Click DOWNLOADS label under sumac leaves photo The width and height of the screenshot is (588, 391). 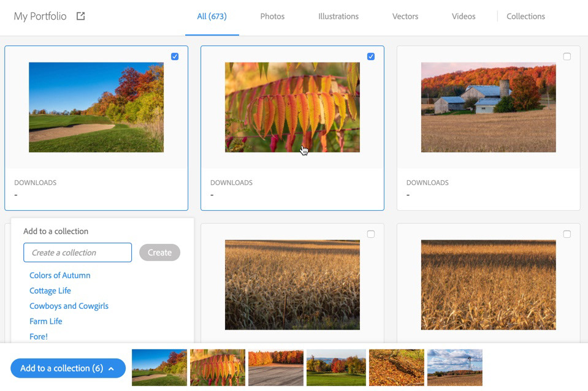click(x=231, y=183)
